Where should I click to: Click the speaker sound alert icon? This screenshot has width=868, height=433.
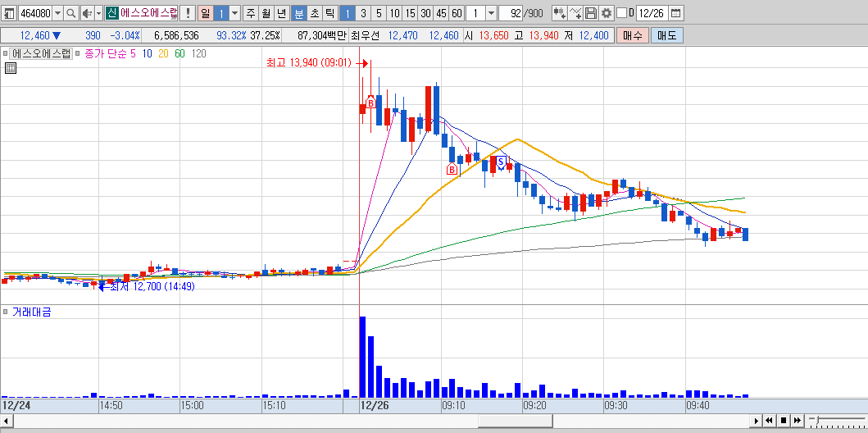pyautogui.click(x=87, y=13)
